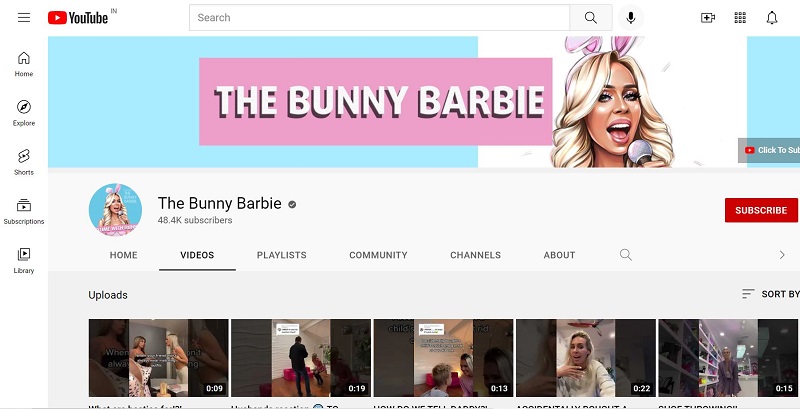Open the 0:13 video thumbnail

click(443, 358)
